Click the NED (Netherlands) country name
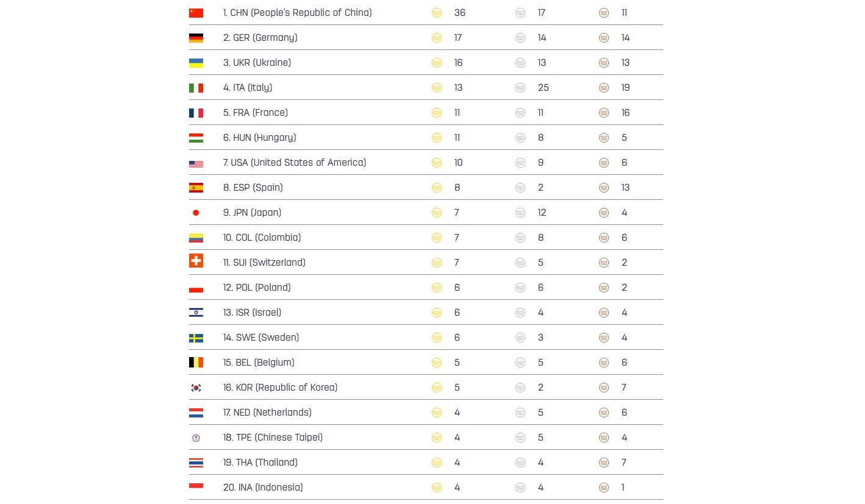Screen dimensions: 865x504 [267, 413]
